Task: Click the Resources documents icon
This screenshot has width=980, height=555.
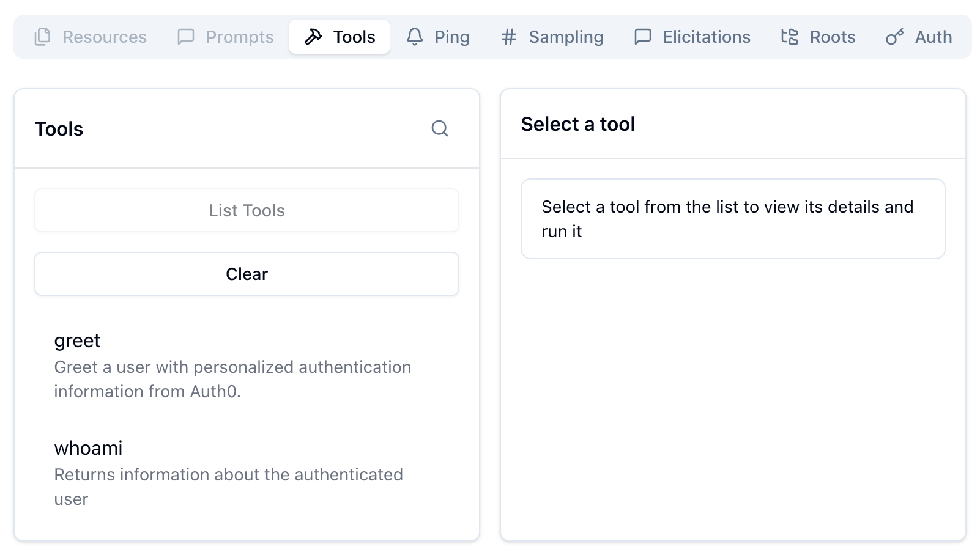Action: tap(42, 37)
